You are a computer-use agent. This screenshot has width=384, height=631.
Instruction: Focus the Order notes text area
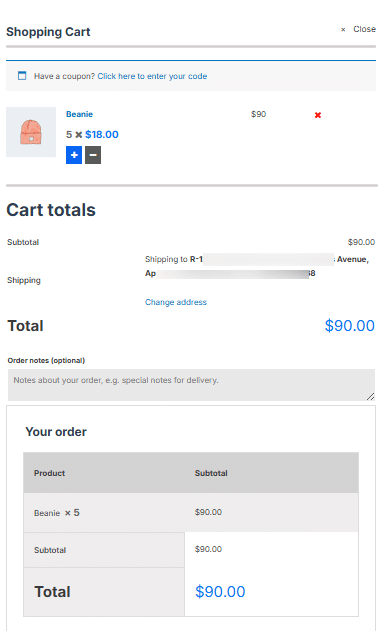click(191, 385)
